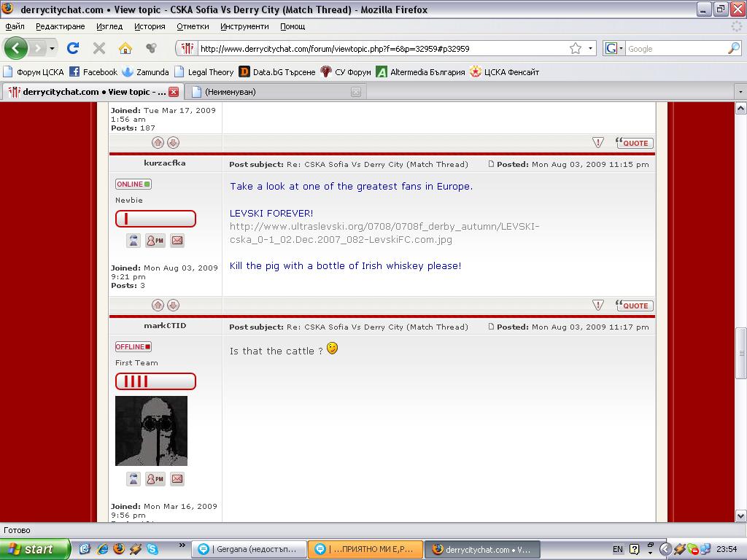This screenshot has height=560, width=747.
Task: Click the Stop loading icon
Action: [x=99, y=49]
